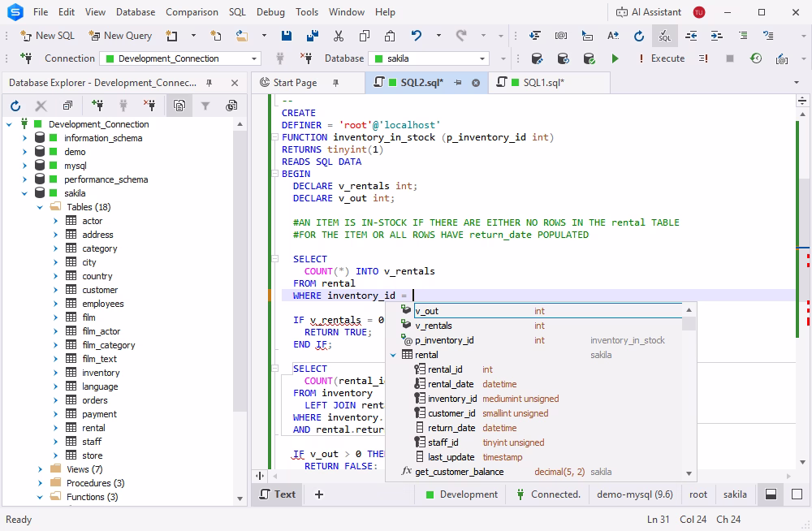
Task: Open the Connection dropdown Development_Connection
Action: (x=179, y=58)
